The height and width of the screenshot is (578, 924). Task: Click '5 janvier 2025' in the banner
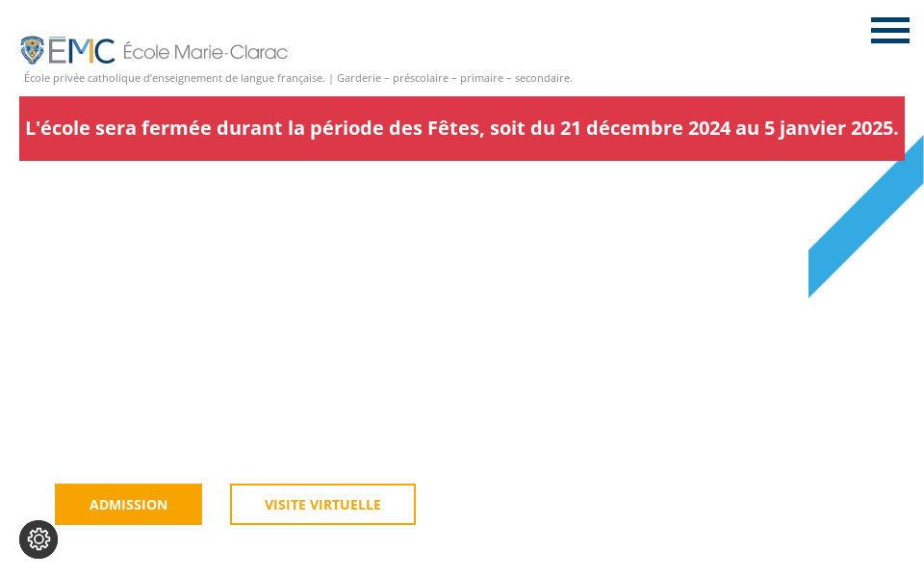(830, 128)
